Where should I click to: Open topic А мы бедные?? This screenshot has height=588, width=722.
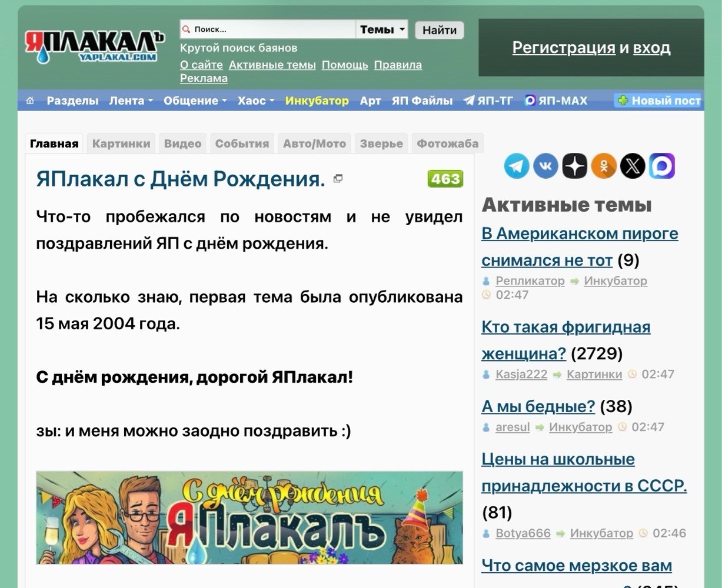(538, 406)
